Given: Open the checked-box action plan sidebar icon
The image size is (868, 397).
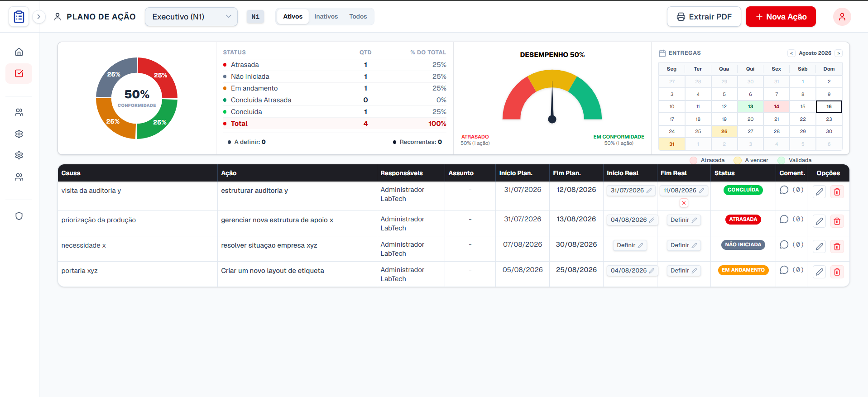Looking at the screenshot, I should [x=19, y=73].
